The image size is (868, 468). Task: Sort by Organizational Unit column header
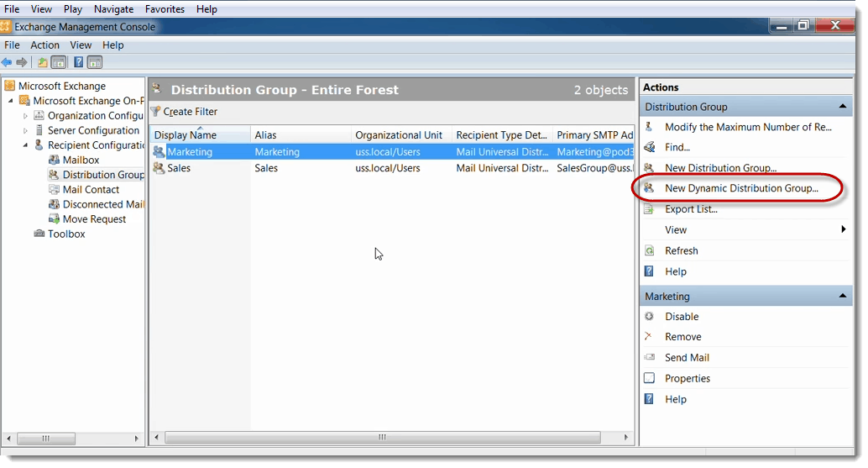click(401, 135)
